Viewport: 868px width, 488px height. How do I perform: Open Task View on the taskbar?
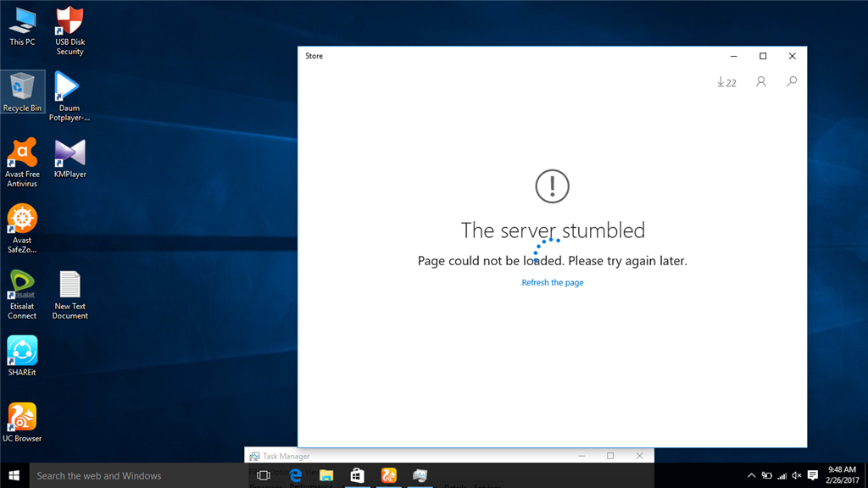pos(264,475)
